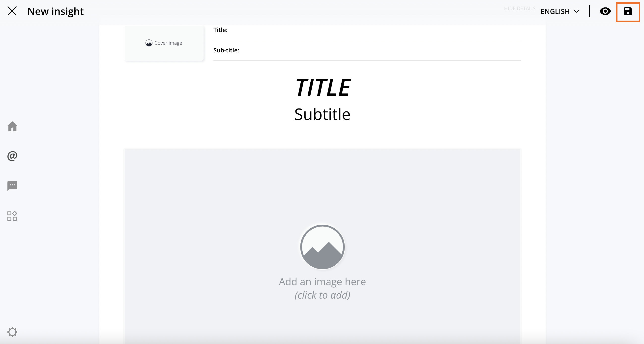Open the chat messages sidebar icon
This screenshot has height=344, width=644.
coord(12,186)
